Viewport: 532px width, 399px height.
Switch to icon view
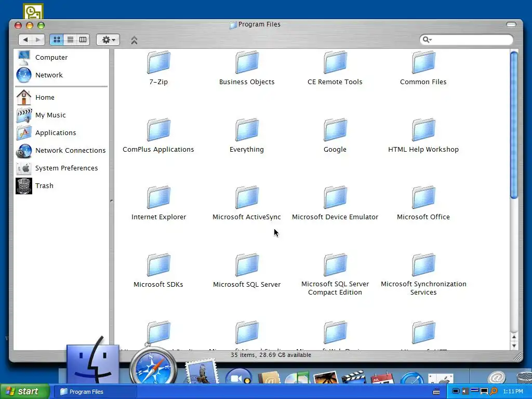pyautogui.click(x=57, y=39)
